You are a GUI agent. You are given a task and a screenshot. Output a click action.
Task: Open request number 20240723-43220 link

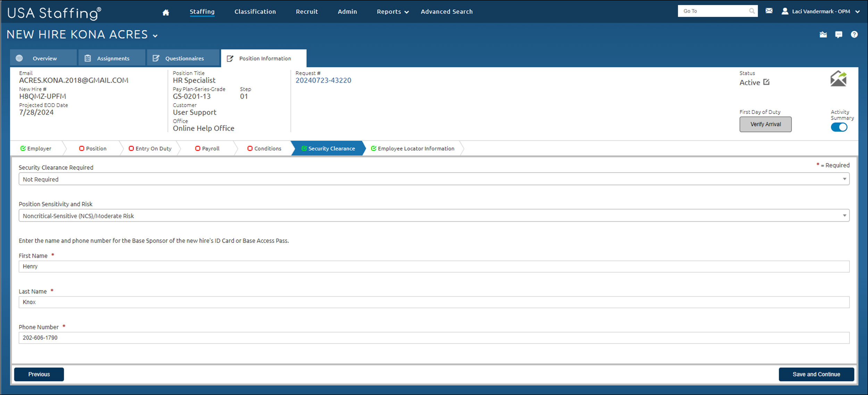[x=323, y=81]
